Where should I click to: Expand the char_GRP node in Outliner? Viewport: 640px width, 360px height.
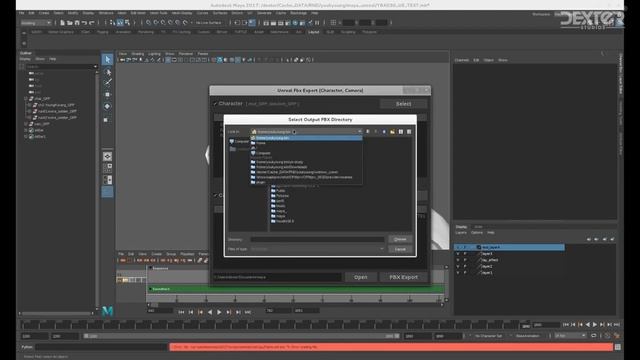point(26,99)
